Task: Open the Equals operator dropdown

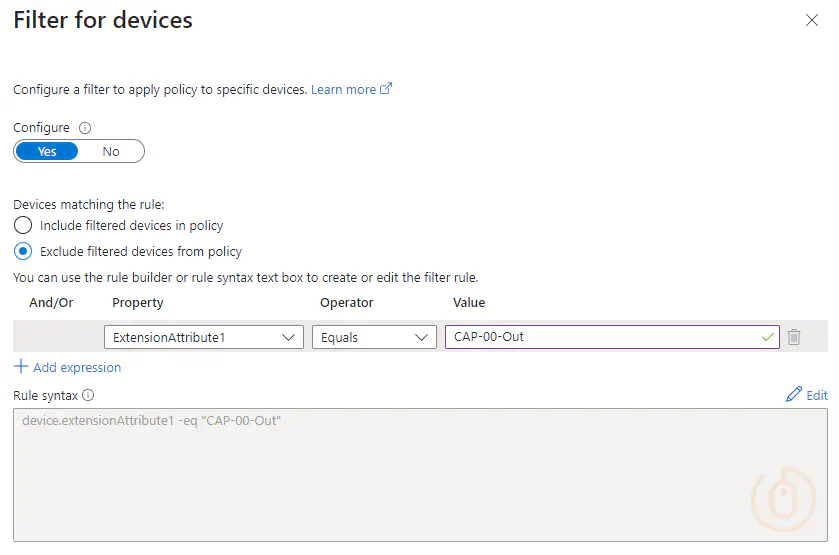Action: (374, 337)
